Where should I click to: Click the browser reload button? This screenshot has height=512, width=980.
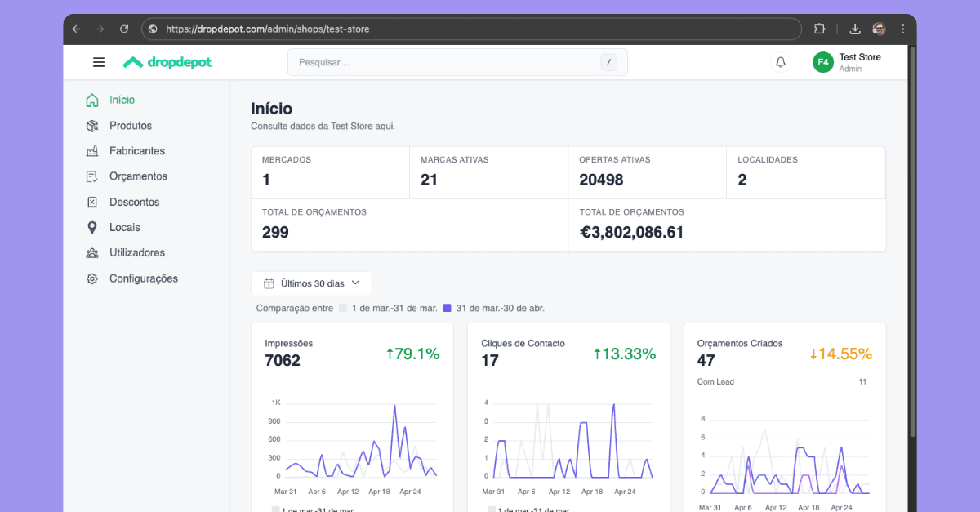pos(124,29)
